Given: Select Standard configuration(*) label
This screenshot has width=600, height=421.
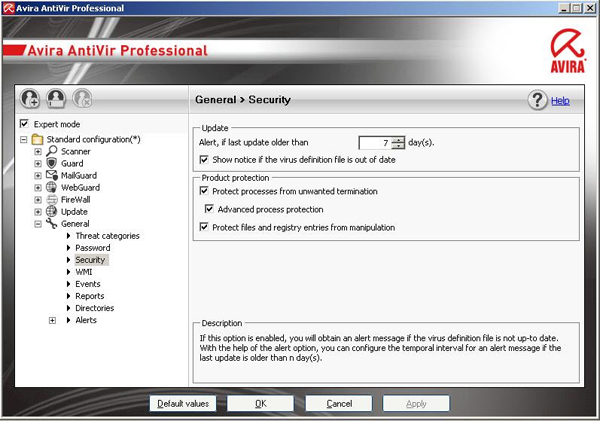Looking at the screenshot, I should pyautogui.click(x=93, y=139).
